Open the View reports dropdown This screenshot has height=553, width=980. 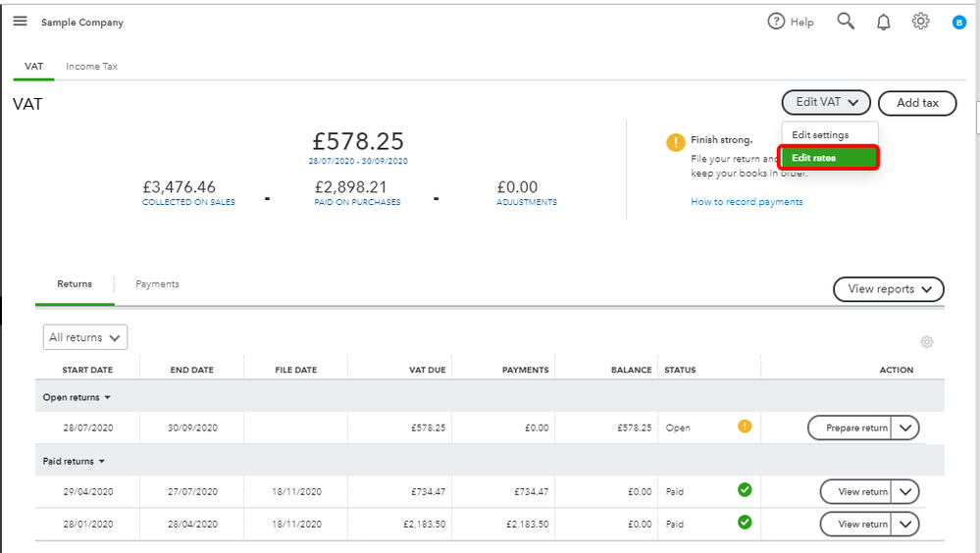888,289
